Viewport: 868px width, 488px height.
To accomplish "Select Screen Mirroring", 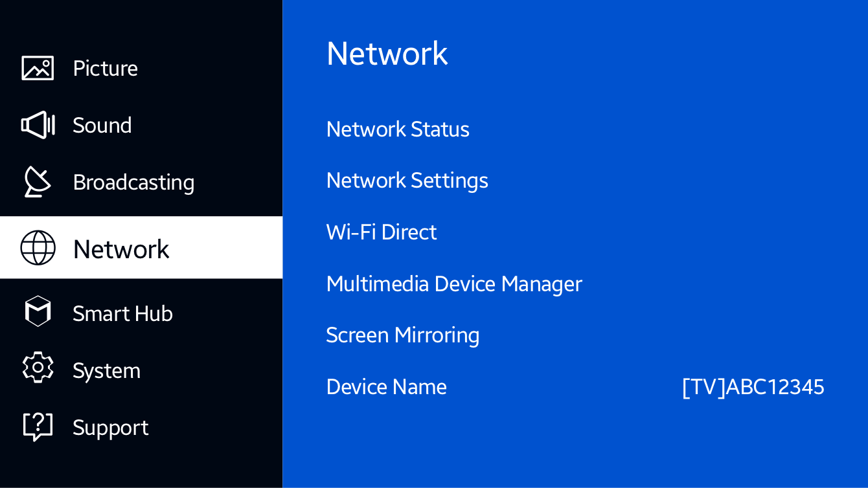I will tap(402, 335).
